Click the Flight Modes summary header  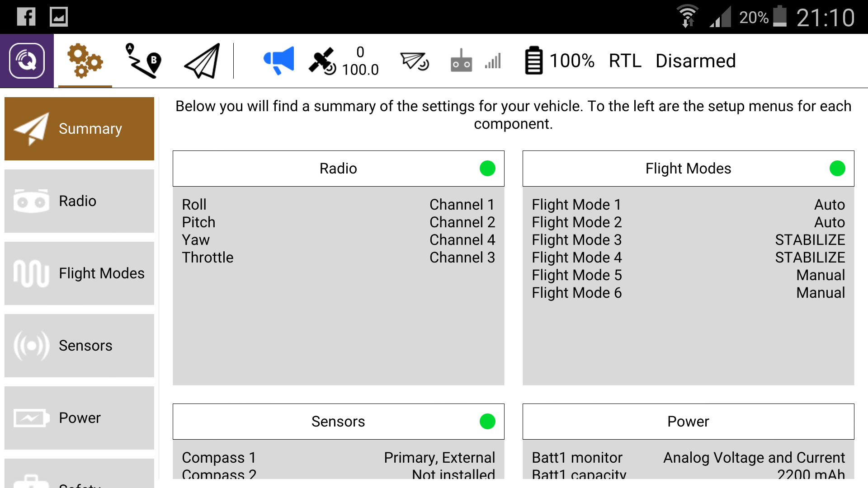pos(688,169)
